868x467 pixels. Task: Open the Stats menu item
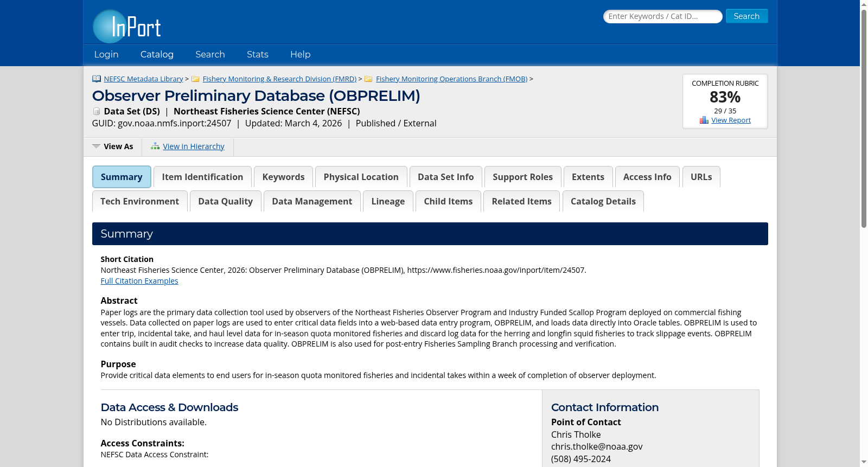pos(258,54)
